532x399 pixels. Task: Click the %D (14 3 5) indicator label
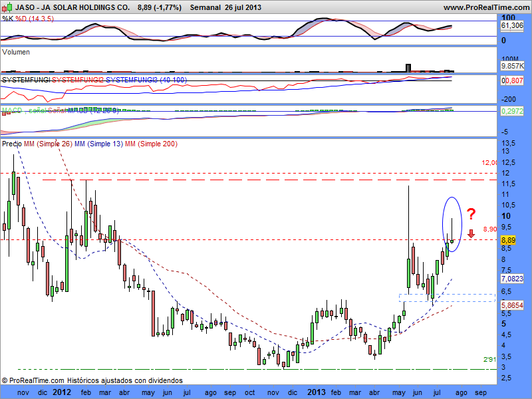click(x=35, y=19)
